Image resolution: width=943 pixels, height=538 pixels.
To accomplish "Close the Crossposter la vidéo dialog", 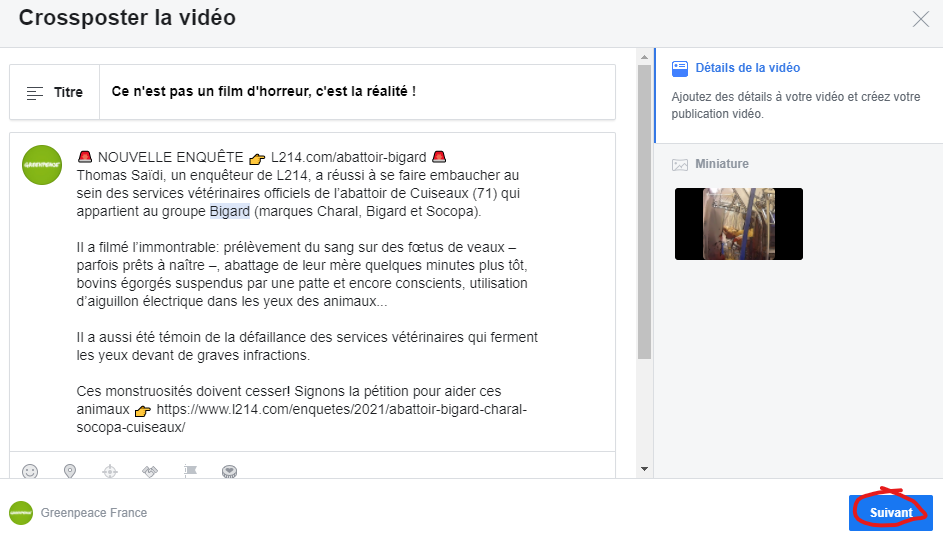I will pyautogui.click(x=921, y=19).
